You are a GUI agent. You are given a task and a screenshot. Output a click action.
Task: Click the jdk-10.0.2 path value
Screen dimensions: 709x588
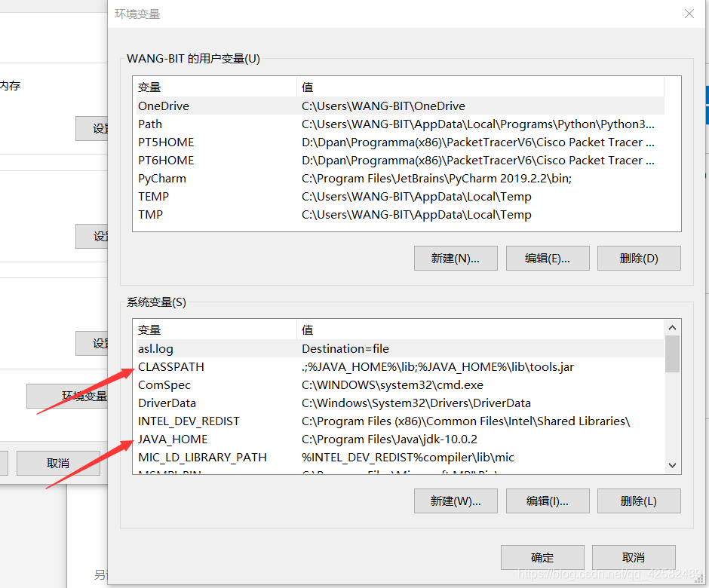(389, 439)
